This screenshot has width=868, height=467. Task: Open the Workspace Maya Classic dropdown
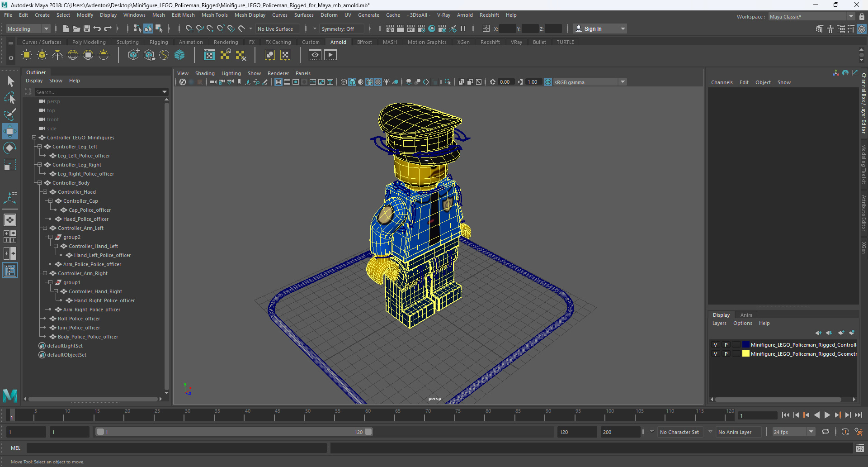pos(811,17)
